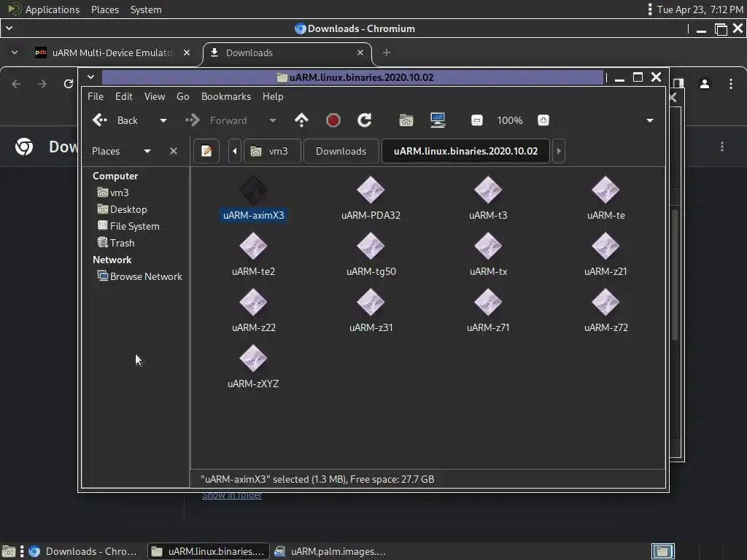Open Go menu
747x560 pixels.
tap(183, 96)
